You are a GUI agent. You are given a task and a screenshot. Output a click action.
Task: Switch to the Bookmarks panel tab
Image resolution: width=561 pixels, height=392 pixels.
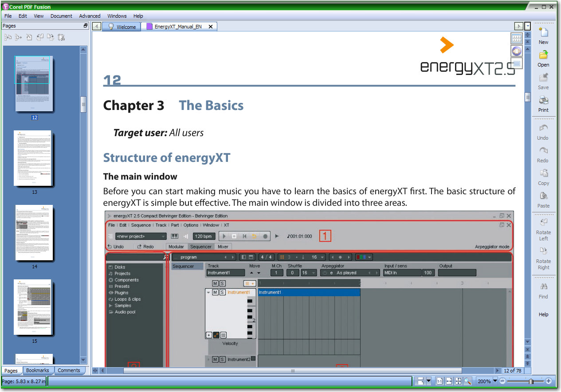click(x=38, y=370)
